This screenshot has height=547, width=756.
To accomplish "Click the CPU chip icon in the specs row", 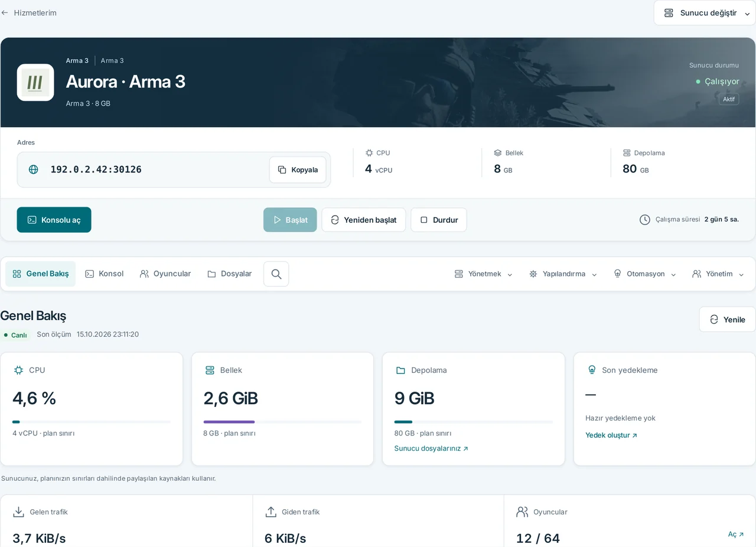I will click(x=369, y=152).
